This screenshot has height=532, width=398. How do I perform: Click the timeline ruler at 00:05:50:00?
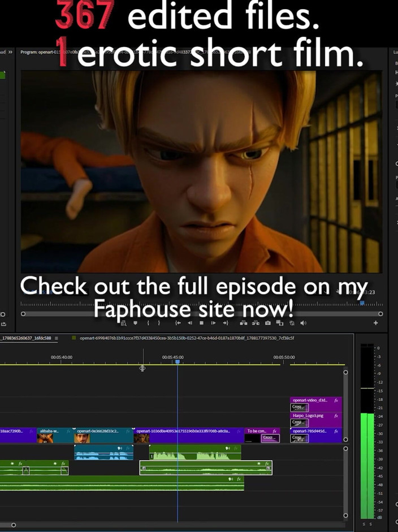click(284, 357)
